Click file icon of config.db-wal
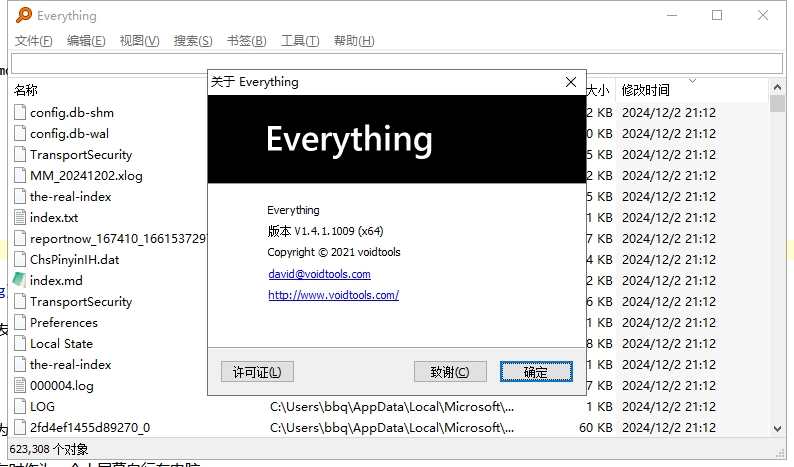The width and height of the screenshot is (794, 467). point(20,133)
